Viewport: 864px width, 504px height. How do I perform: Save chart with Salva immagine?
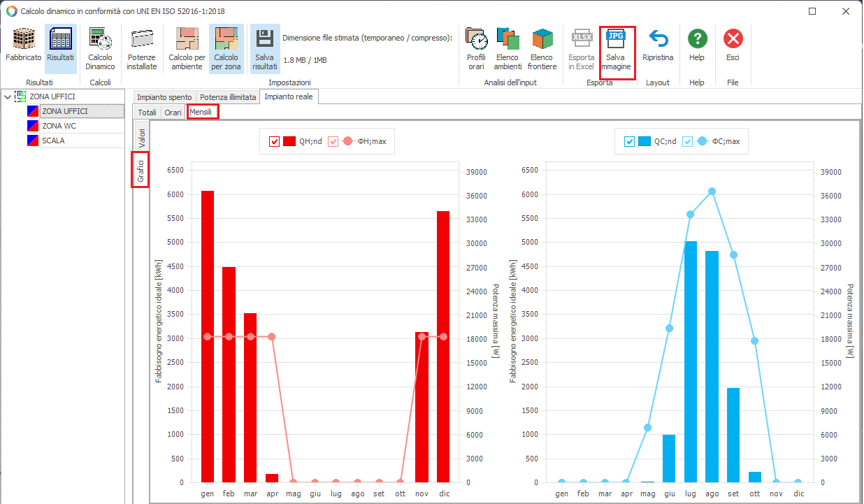coord(618,48)
